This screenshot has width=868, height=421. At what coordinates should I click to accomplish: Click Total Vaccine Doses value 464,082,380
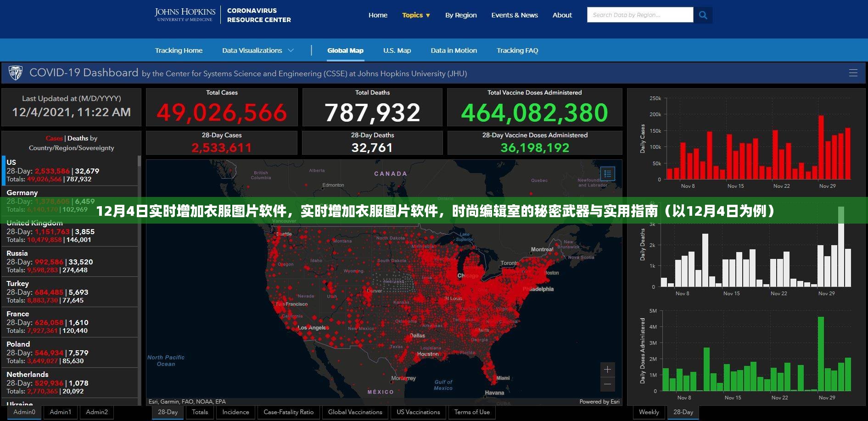pyautogui.click(x=534, y=113)
